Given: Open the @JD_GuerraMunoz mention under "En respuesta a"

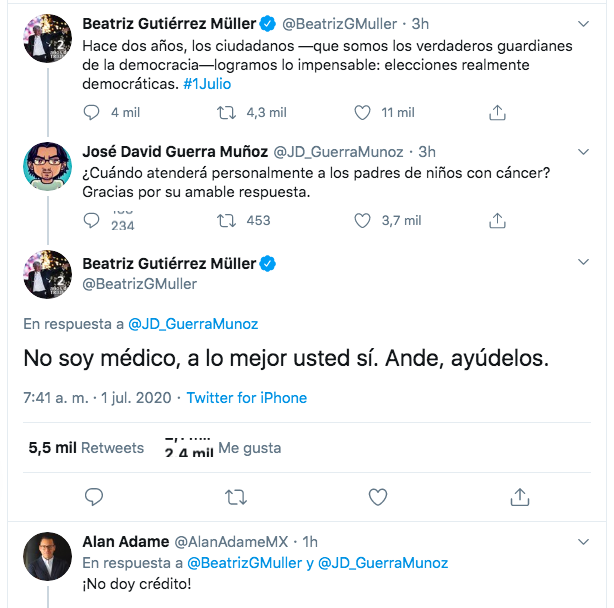Looking at the screenshot, I should (193, 324).
